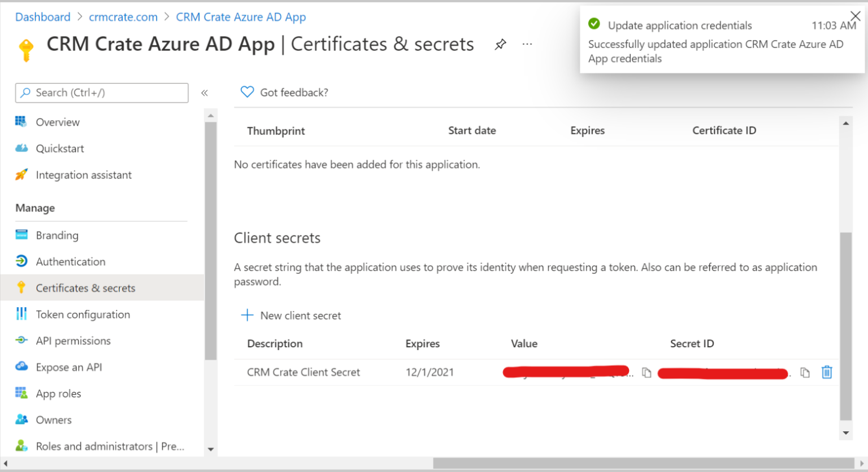Image resolution: width=868 pixels, height=472 pixels.
Task: Click the Authentication icon
Action: tap(21, 261)
